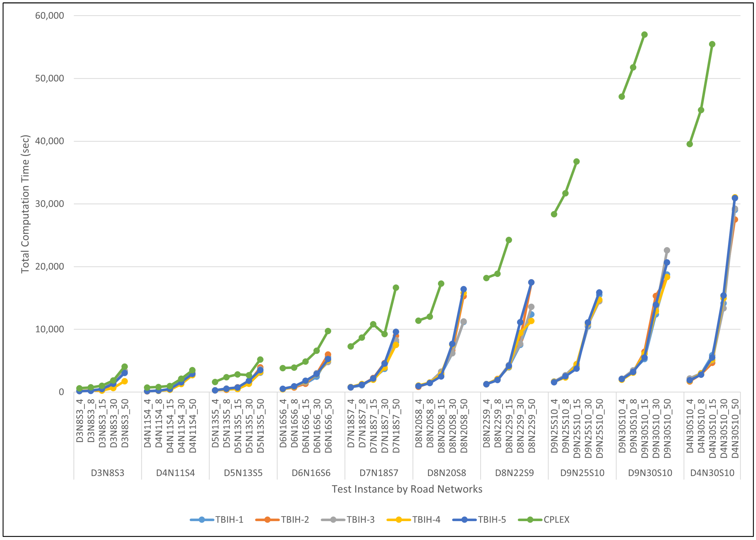Click the TBIH-2 orange legend marker
756x540 pixels.
point(267,520)
